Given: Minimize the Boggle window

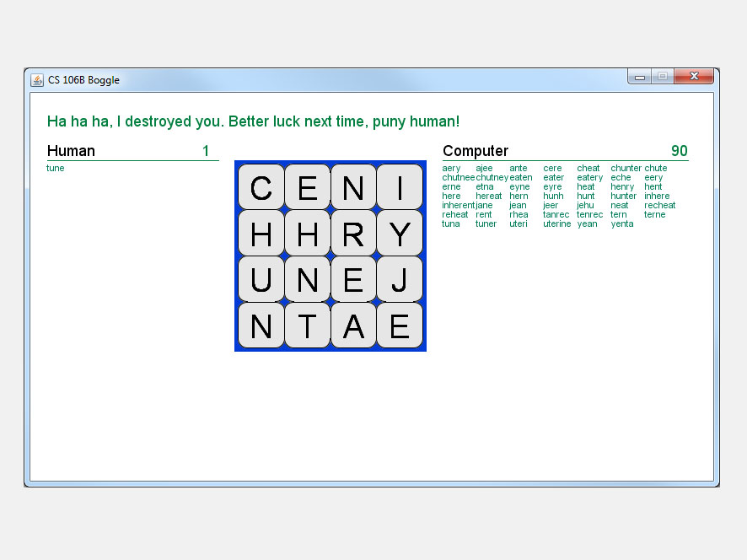Looking at the screenshot, I should (x=640, y=77).
